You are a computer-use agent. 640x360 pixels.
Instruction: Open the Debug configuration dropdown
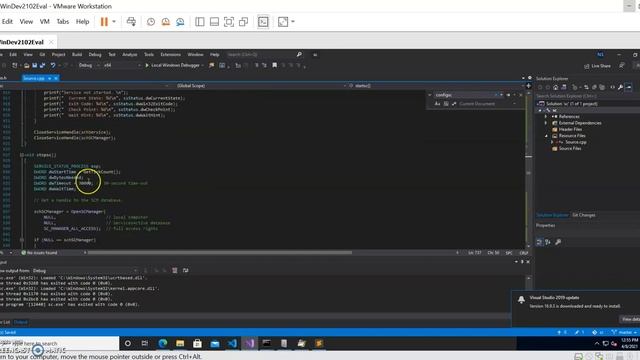(88, 65)
